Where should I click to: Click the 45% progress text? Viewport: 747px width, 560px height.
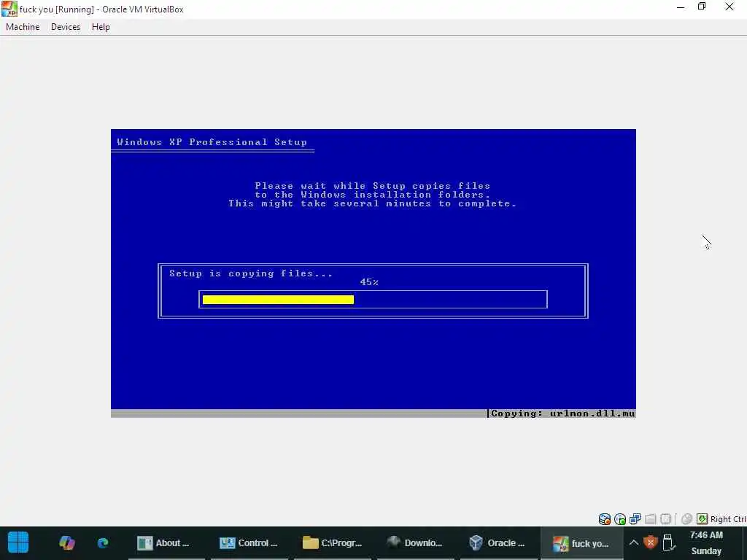(369, 282)
